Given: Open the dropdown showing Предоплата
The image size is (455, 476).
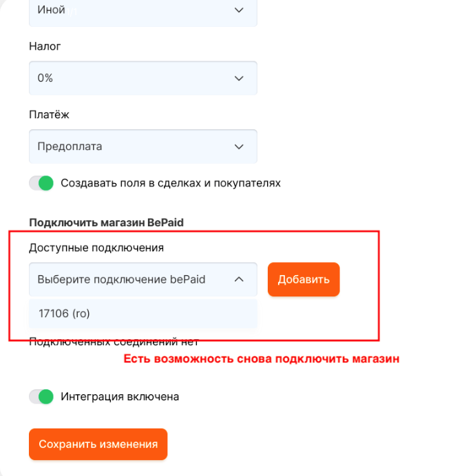Looking at the screenshot, I should coord(142,147).
